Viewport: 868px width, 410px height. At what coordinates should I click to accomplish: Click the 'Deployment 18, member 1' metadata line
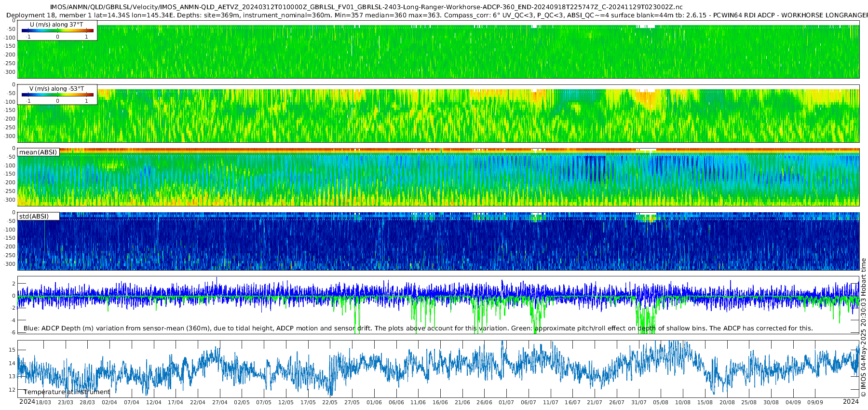coord(436,15)
